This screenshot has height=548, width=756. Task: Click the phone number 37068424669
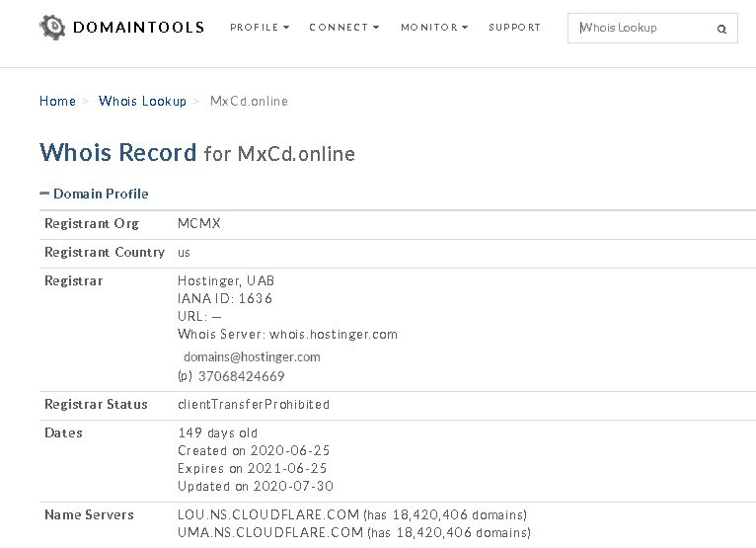[242, 376]
